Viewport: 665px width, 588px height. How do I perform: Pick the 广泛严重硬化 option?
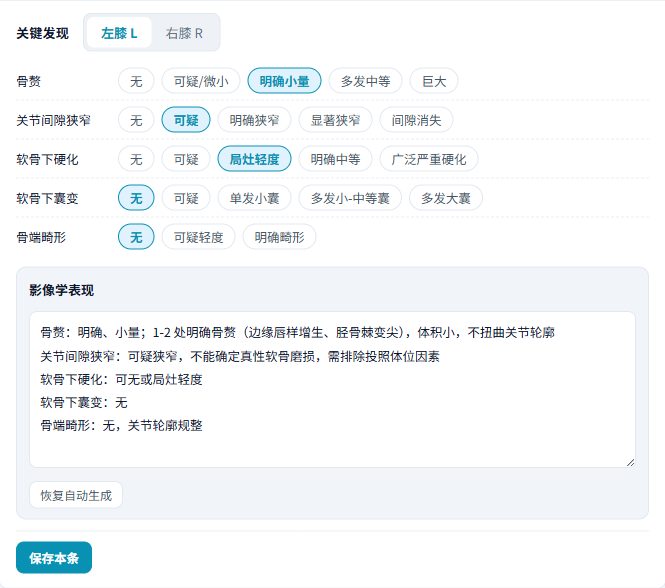[x=429, y=159]
